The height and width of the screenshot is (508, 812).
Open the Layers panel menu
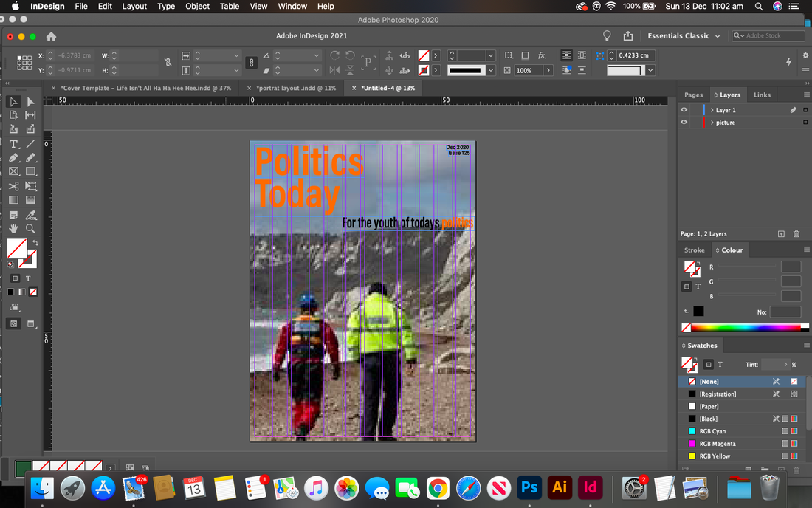pyautogui.click(x=806, y=95)
